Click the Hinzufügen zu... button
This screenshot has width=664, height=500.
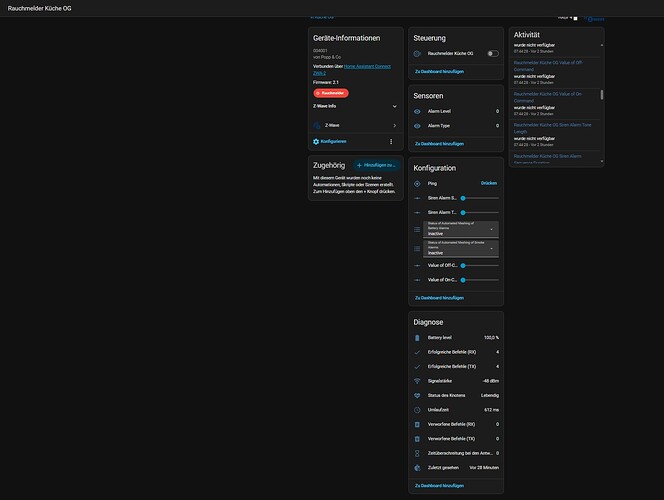pos(376,165)
